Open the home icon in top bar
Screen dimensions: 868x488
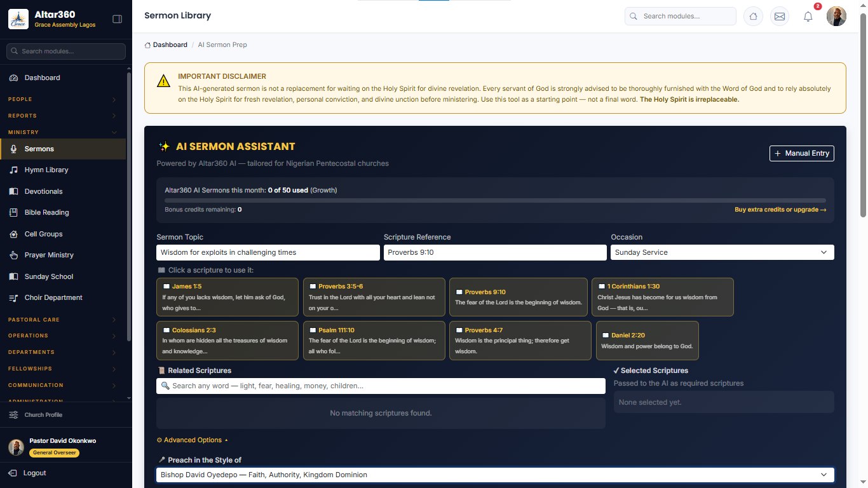pos(753,17)
